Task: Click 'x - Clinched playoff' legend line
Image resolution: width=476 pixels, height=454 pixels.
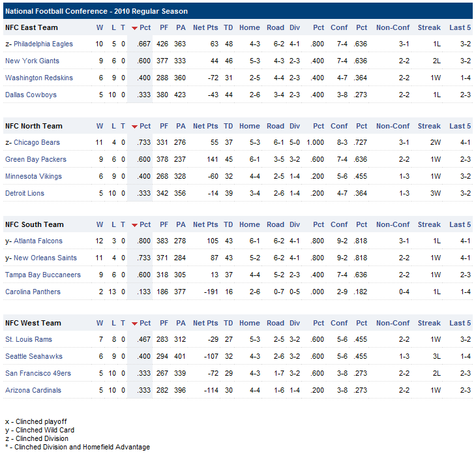Action: [36, 421]
